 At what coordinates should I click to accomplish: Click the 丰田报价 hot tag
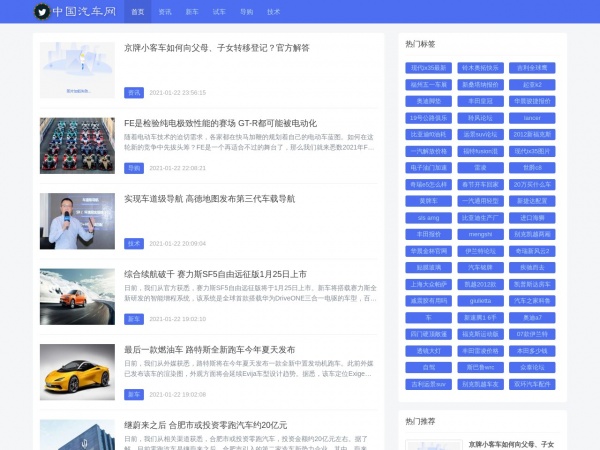point(429,234)
